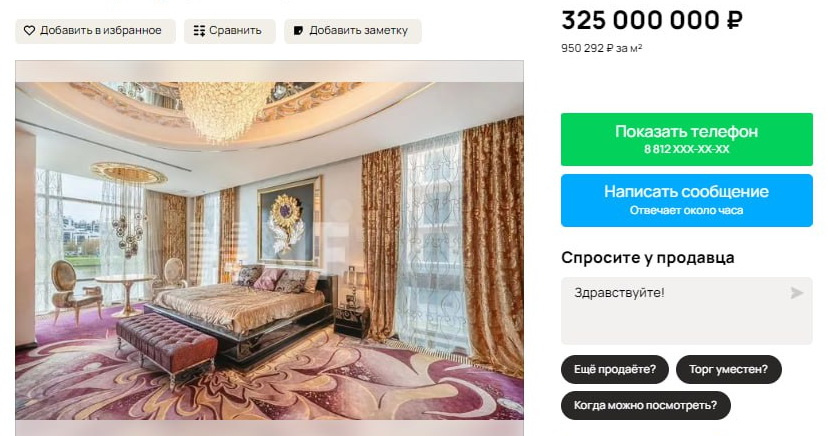Click the Отвечает около часа response time text
The height and width of the screenshot is (436, 828).
(686, 211)
